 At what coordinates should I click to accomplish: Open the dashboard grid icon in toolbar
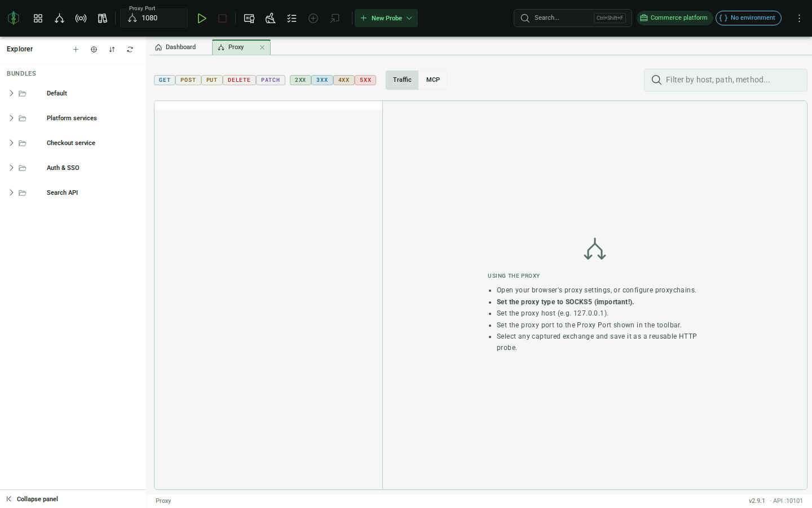38,18
